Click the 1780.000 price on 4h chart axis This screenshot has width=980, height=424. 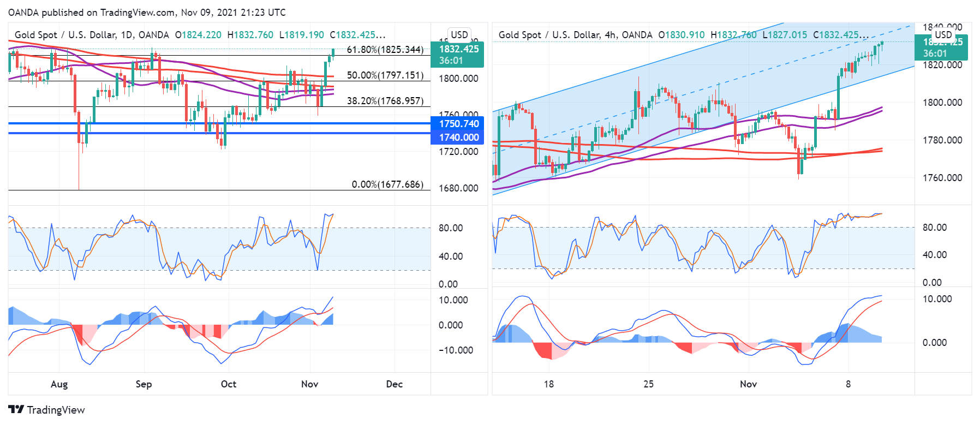(942, 140)
